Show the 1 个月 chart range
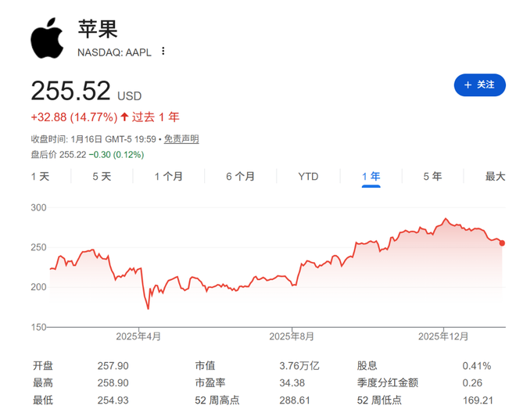The image size is (516, 420). coord(168,177)
